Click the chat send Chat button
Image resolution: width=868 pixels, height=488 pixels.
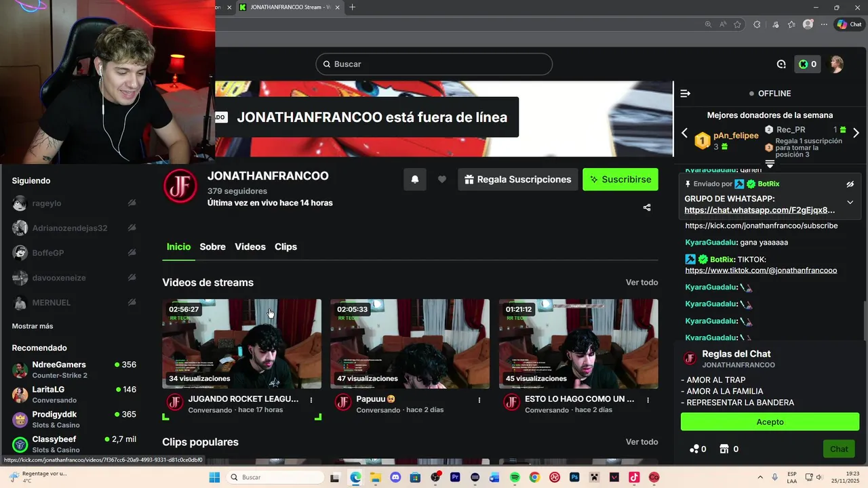coord(839,449)
